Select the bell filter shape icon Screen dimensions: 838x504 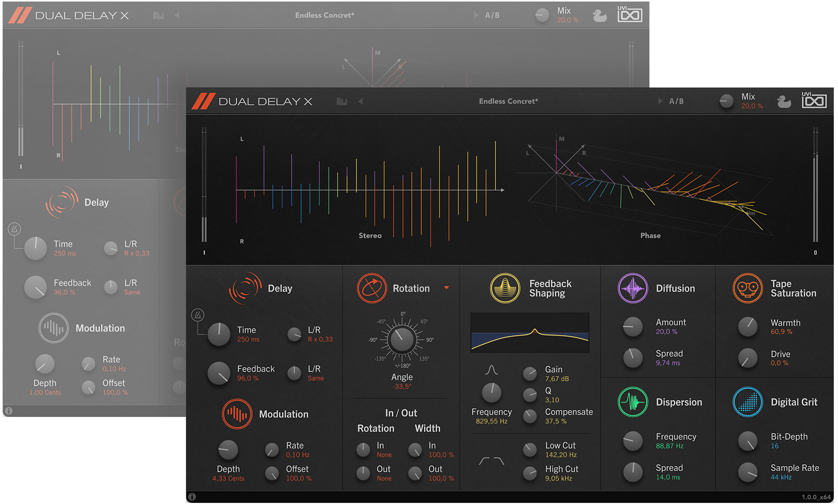point(492,370)
